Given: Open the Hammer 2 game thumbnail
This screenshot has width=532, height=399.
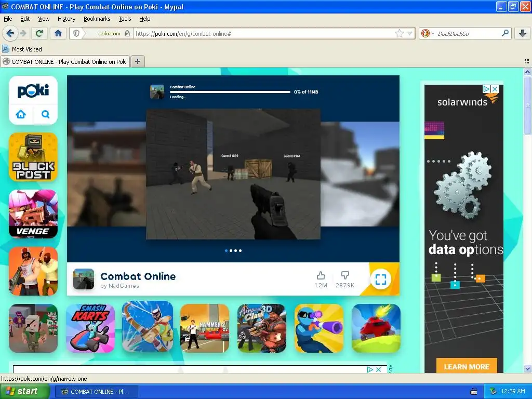Looking at the screenshot, I should 205,328.
